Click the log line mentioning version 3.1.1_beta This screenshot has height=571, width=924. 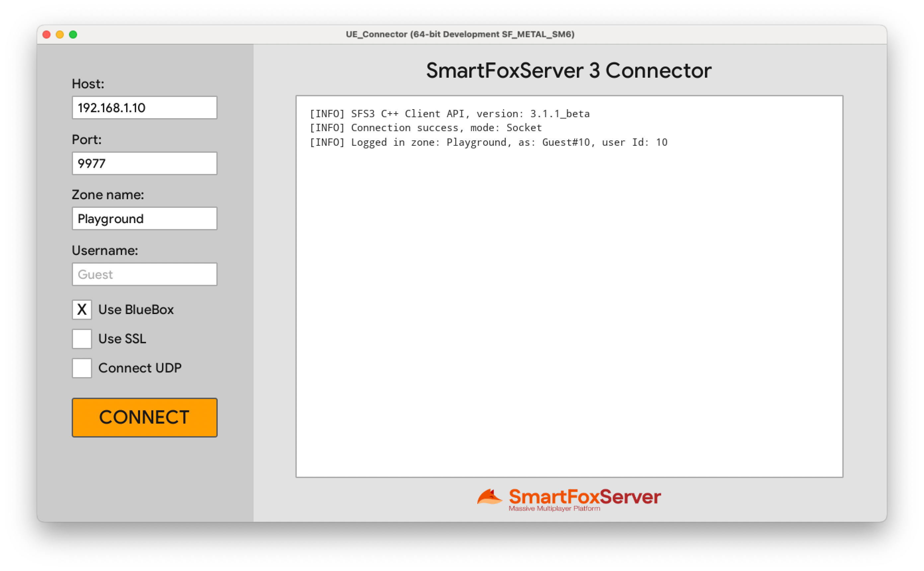(449, 114)
